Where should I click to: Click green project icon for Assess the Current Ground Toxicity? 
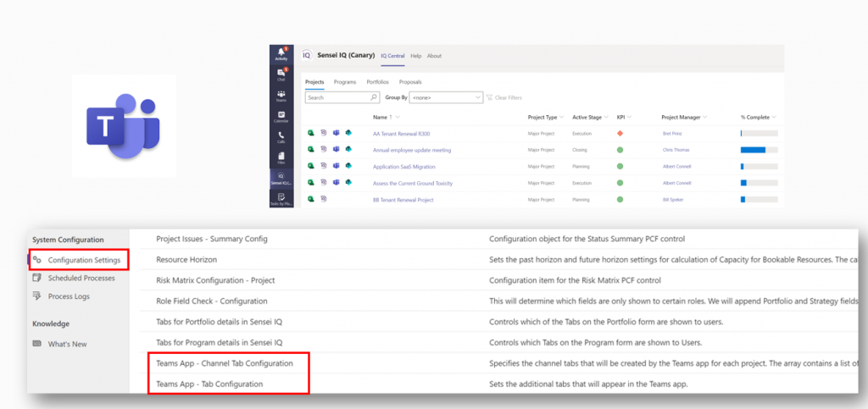point(311,182)
